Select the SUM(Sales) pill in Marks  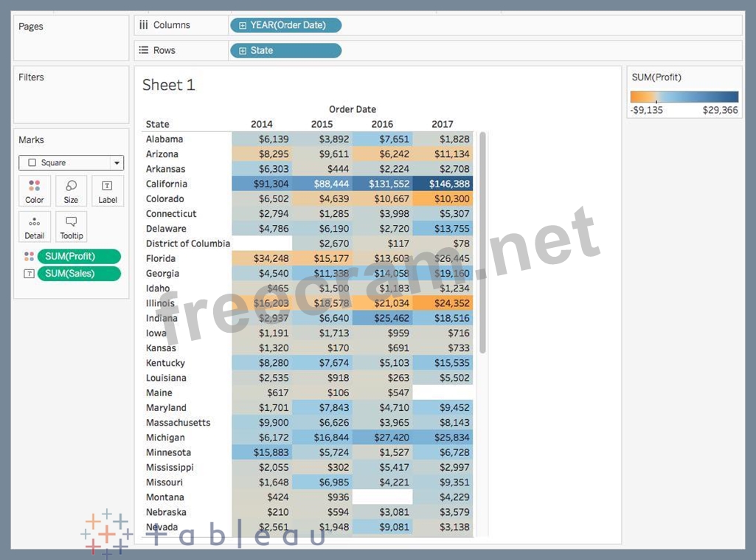(x=80, y=274)
